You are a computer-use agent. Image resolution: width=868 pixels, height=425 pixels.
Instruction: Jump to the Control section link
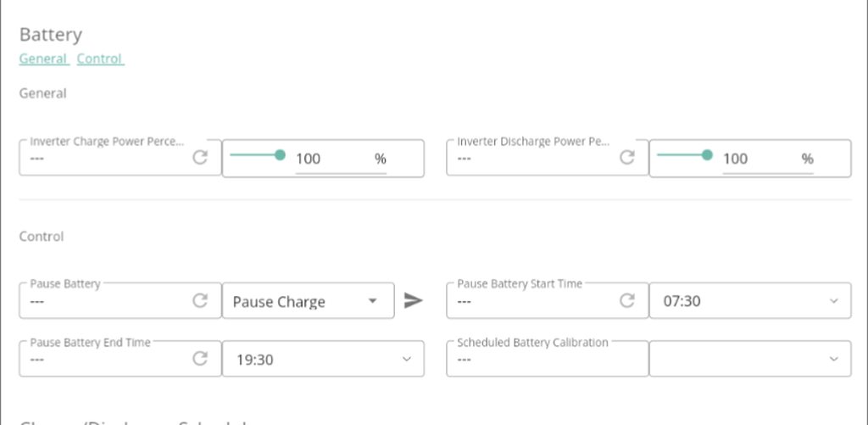click(100, 59)
